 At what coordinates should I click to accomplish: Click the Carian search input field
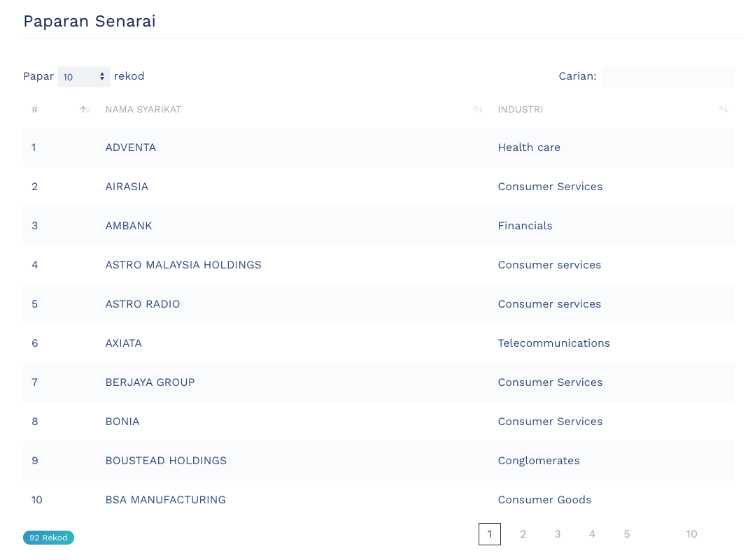click(x=668, y=77)
